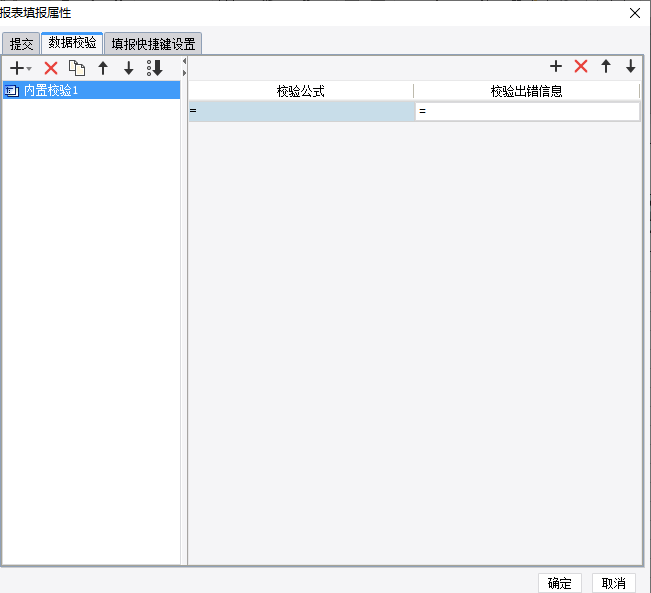
Task: Edit the 校验公式 cell in first row
Action: (x=302, y=111)
